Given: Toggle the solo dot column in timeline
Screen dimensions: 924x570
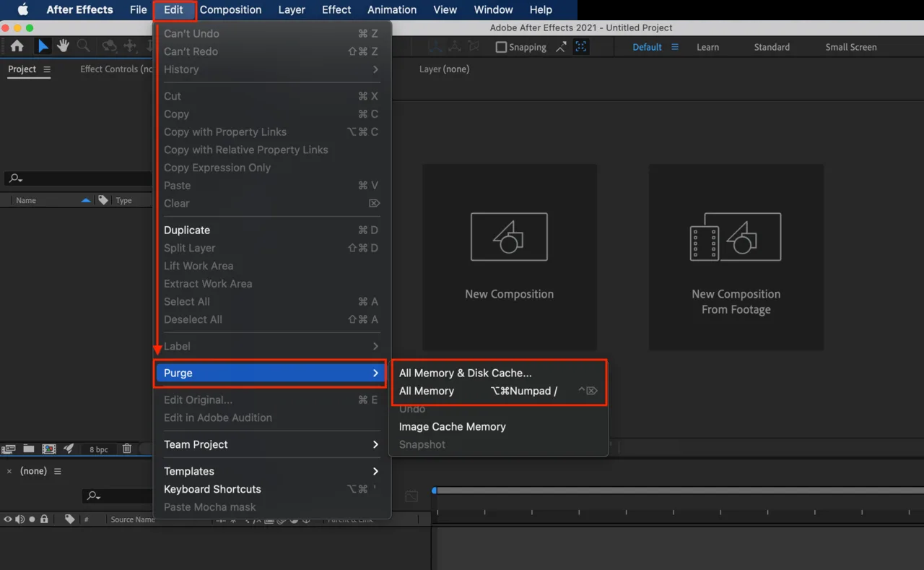Looking at the screenshot, I should click(x=32, y=519).
